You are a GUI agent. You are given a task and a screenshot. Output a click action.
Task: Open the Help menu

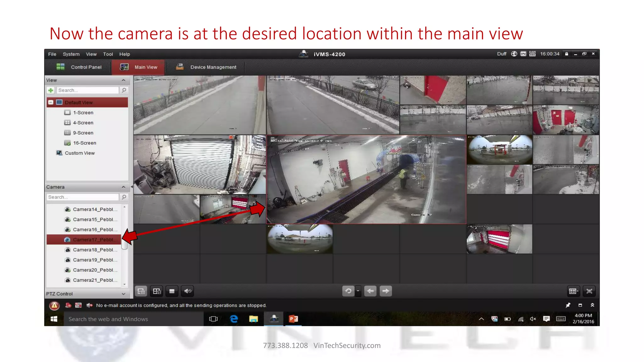point(125,54)
